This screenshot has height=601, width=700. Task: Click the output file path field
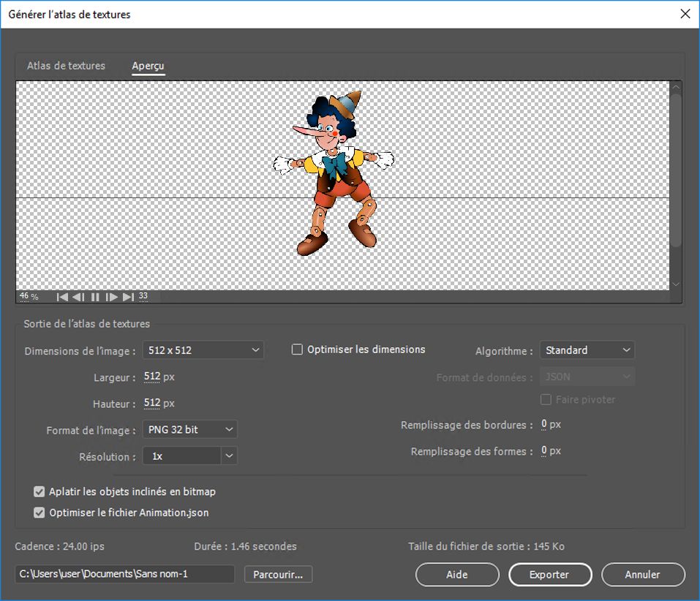[124, 574]
